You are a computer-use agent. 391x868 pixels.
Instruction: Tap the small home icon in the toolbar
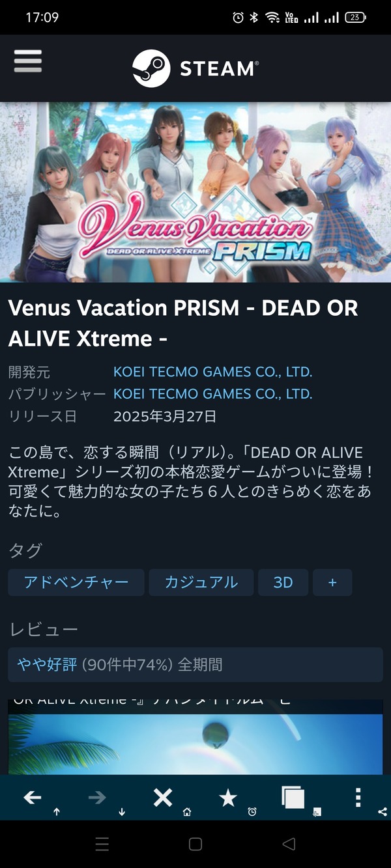pyautogui.click(x=187, y=812)
